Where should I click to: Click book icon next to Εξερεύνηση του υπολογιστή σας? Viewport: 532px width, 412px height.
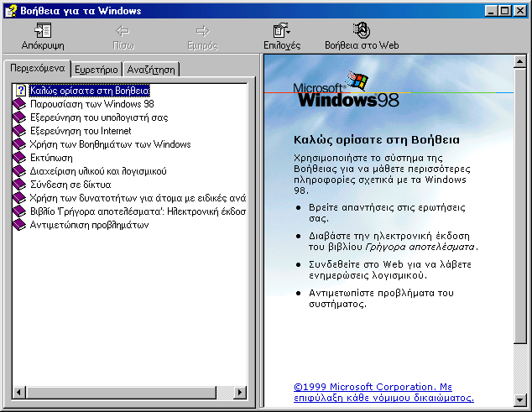click(19, 117)
